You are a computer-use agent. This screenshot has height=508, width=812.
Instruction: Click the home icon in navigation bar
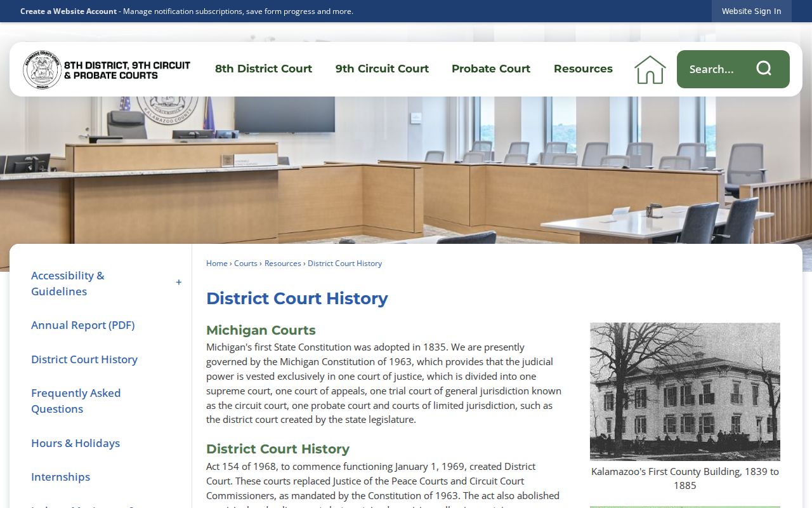click(x=650, y=69)
